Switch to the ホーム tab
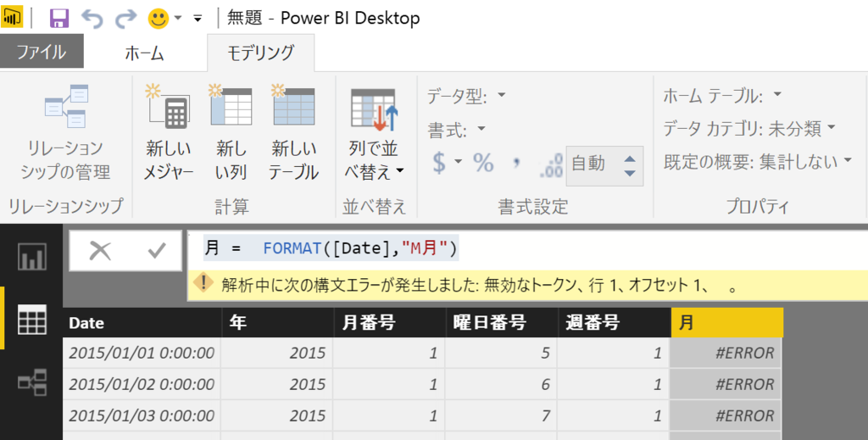 (144, 53)
